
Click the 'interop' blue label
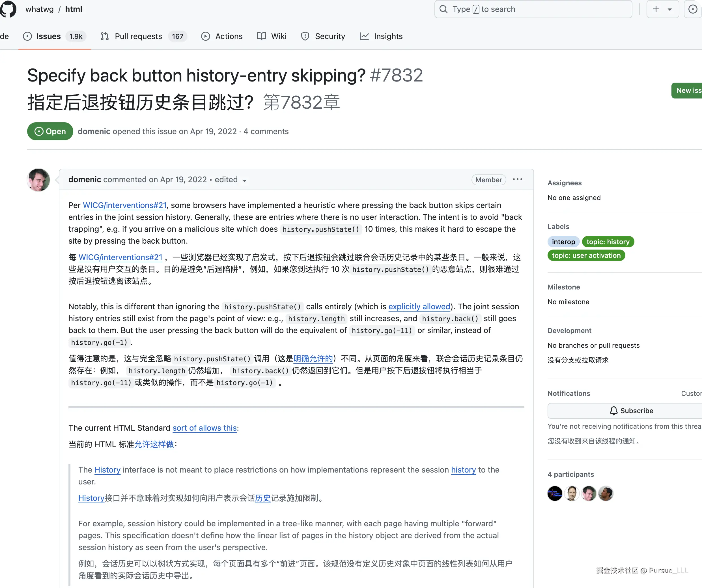coord(563,242)
